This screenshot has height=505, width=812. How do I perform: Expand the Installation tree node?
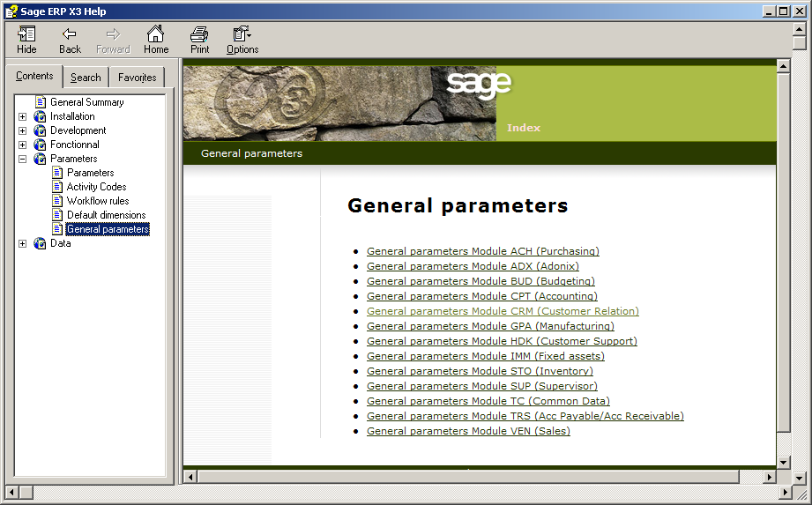click(x=23, y=116)
